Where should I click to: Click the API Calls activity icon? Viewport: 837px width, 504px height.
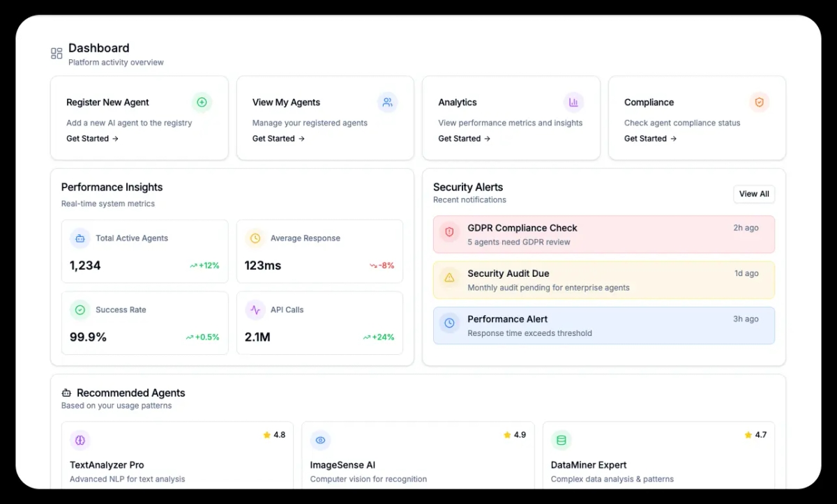click(x=255, y=310)
